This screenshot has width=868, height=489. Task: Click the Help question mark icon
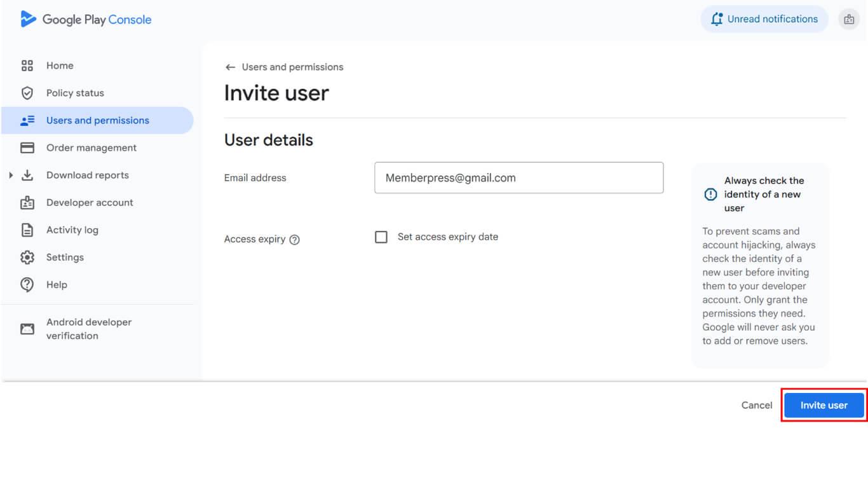click(x=27, y=285)
